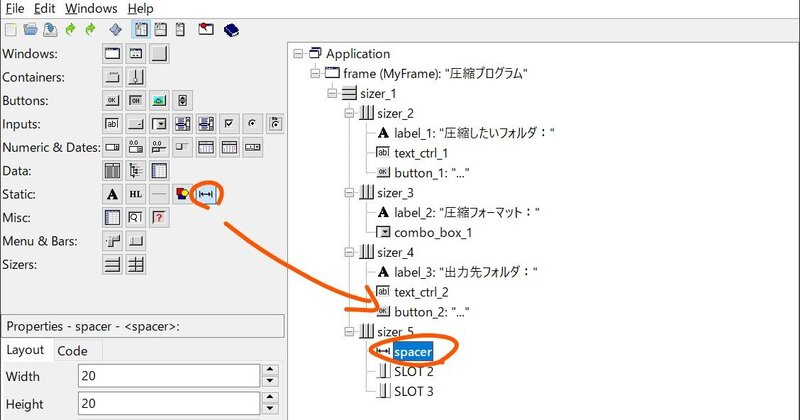The height and width of the screenshot is (420, 800).
Task: Collapse the sizer_5 tree node
Action: point(349,331)
